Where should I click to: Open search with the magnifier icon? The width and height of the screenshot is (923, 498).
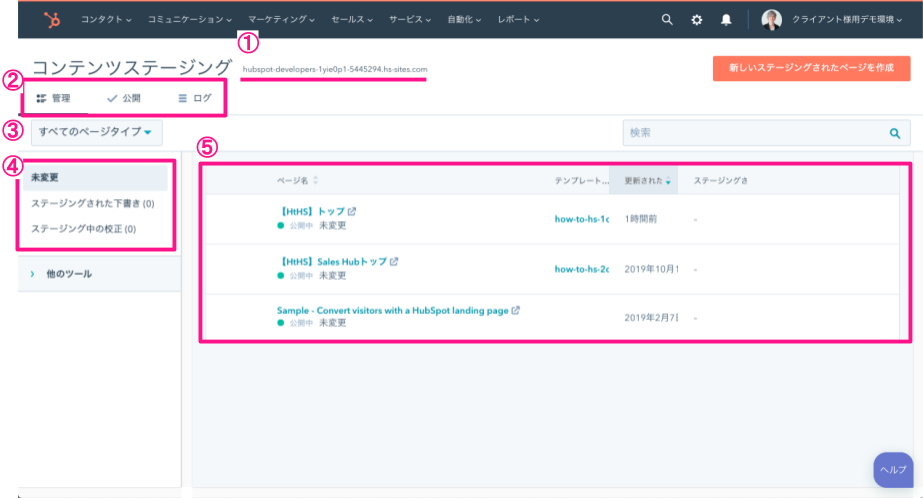(667, 19)
